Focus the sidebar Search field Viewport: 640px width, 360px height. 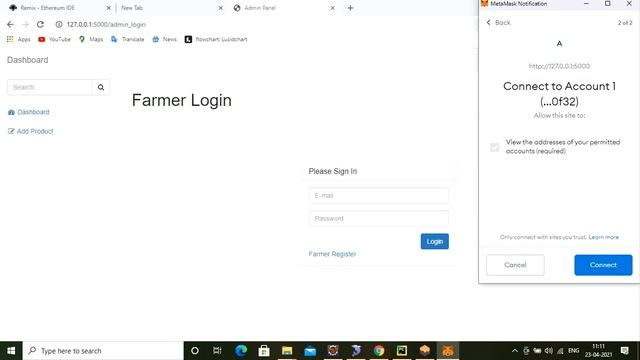click(x=50, y=87)
